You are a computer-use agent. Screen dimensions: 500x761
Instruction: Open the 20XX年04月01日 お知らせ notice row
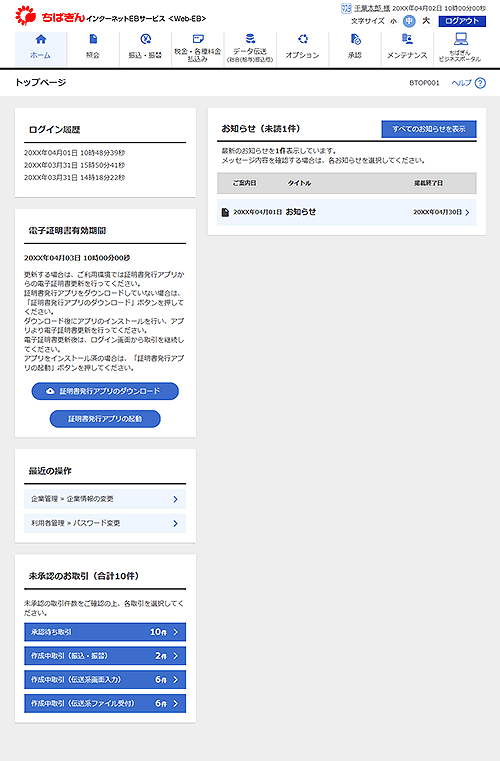[x=347, y=212]
